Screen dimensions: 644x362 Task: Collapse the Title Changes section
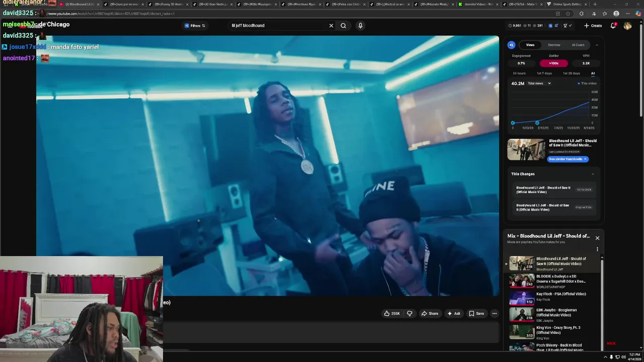point(593,174)
